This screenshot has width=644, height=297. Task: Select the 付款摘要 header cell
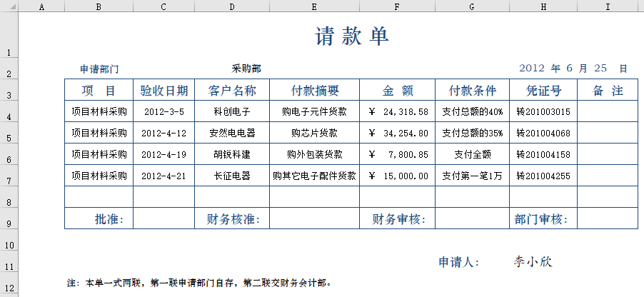click(x=314, y=91)
